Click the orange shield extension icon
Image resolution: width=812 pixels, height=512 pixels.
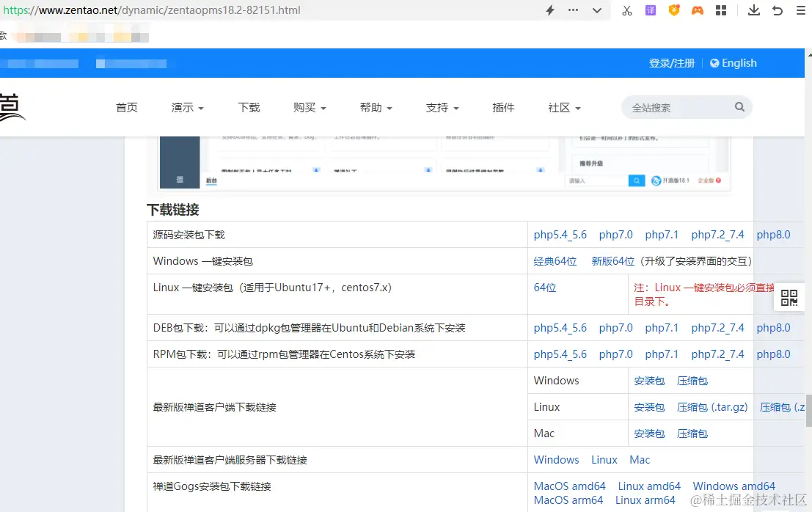(673, 10)
